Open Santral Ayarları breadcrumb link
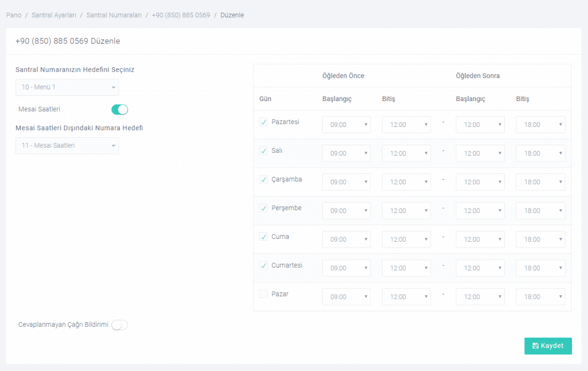Image resolution: width=588 pixels, height=371 pixels. pos(53,15)
